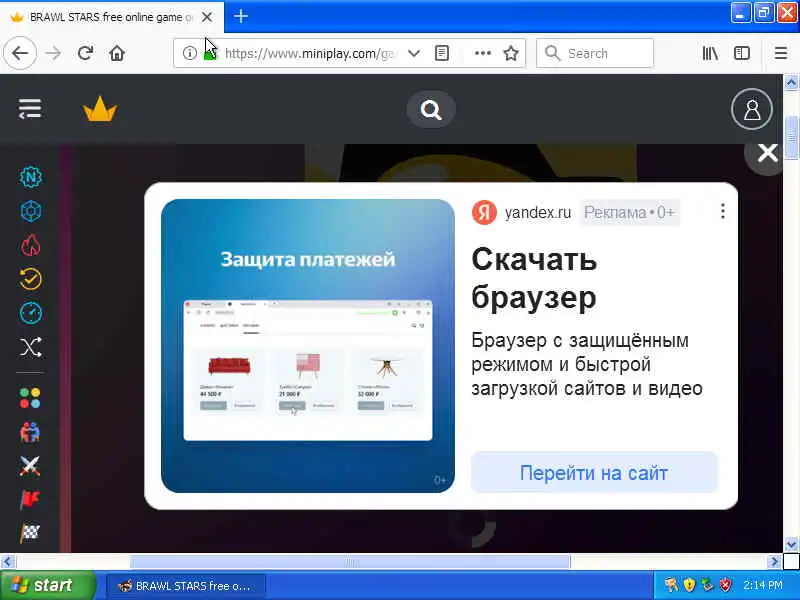Image resolution: width=800 pixels, height=600 pixels.
Task: Click the Защита платежей ad image
Action: pos(308,345)
